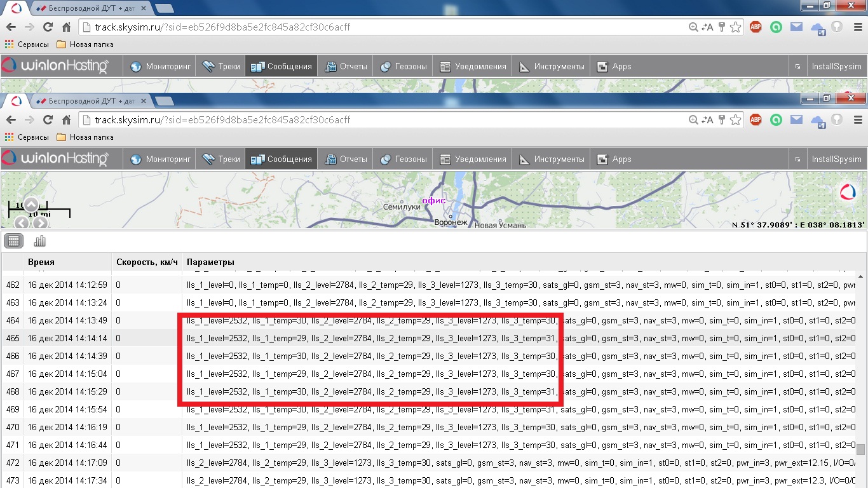Viewport: 868px width, 488px height.
Task: Open InstallSpysim user menu in lower menu bar
Action: pyautogui.click(x=836, y=159)
